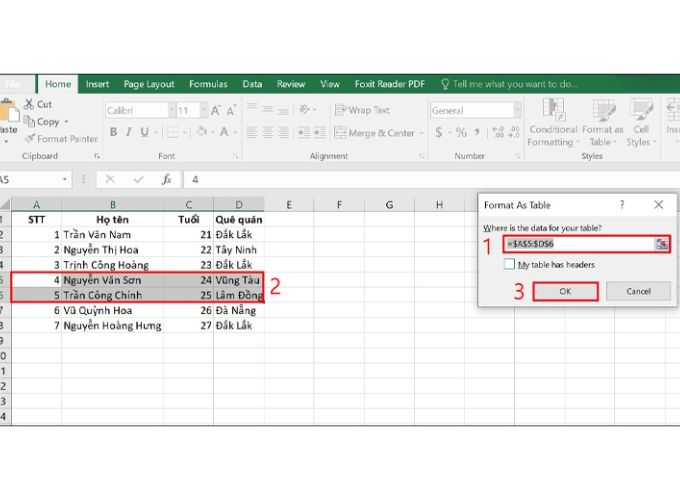The image size is (680, 500).
Task: Click the Format As Table help question mark
Action: tap(622, 204)
